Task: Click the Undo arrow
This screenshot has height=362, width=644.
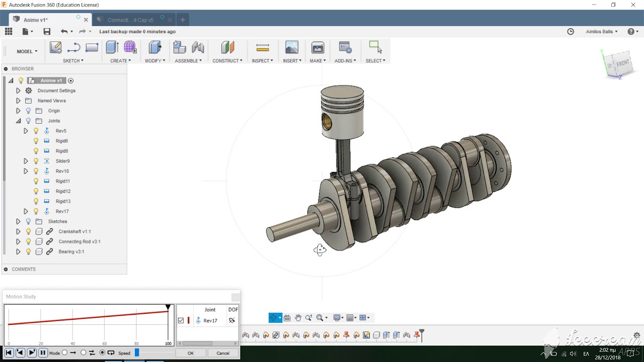Action: pos(64,31)
